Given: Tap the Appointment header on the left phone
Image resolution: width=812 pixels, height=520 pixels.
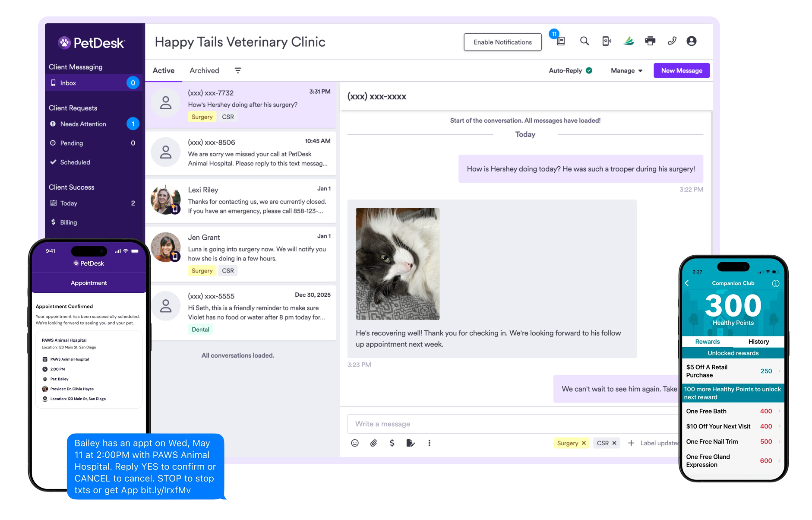Looking at the screenshot, I should [x=89, y=283].
